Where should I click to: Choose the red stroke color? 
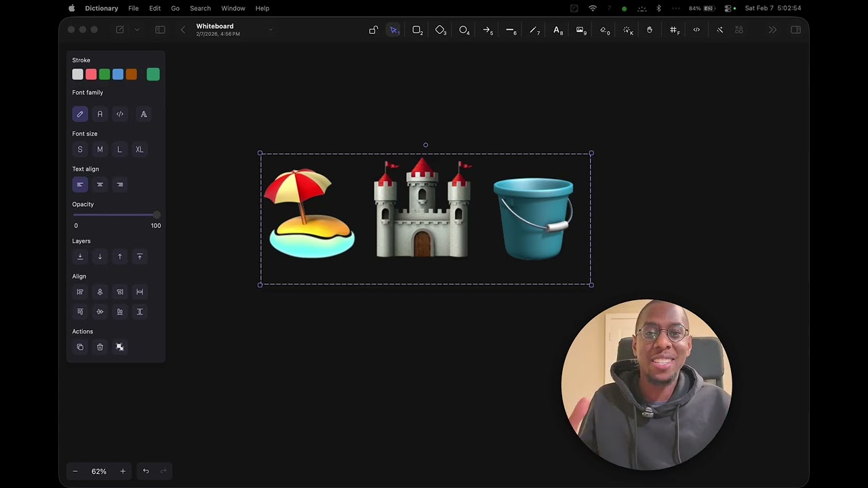click(91, 75)
